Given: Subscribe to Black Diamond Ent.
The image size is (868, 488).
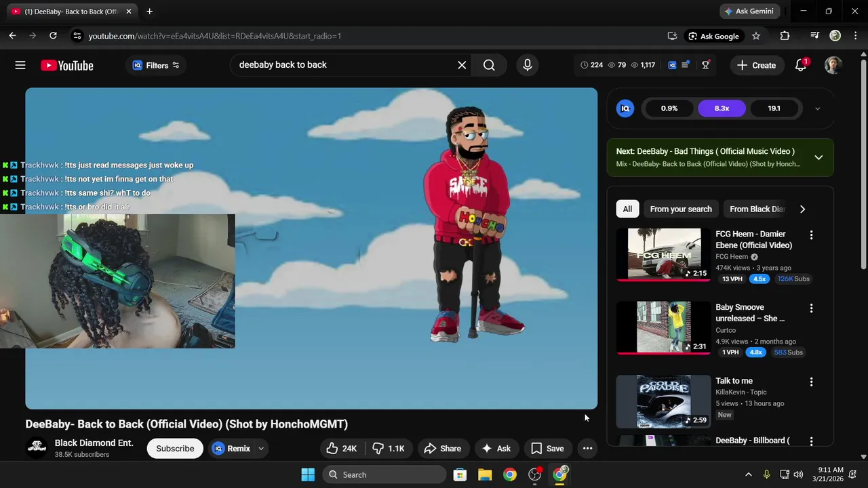Looking at the screenshot, I should (175, 448).
